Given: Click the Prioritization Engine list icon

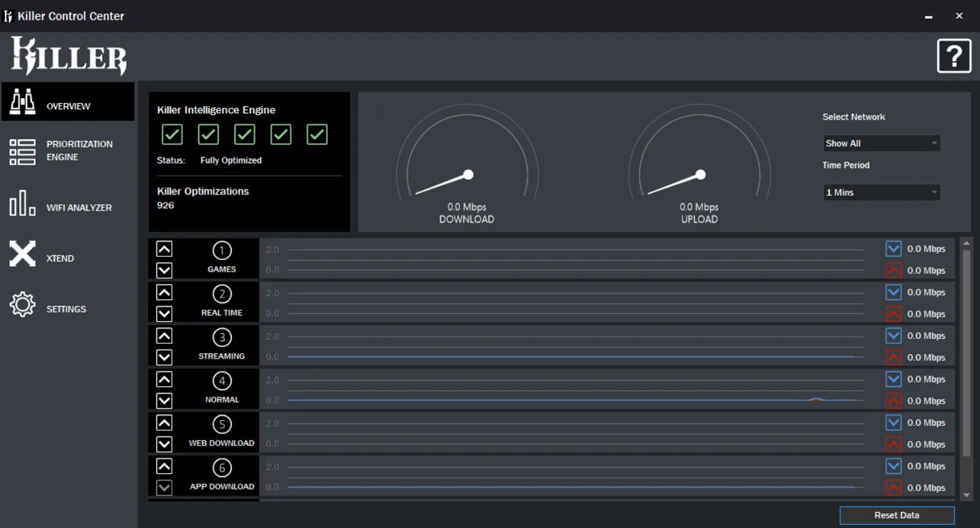Looking at the screenshot, I should pos(23,152).
